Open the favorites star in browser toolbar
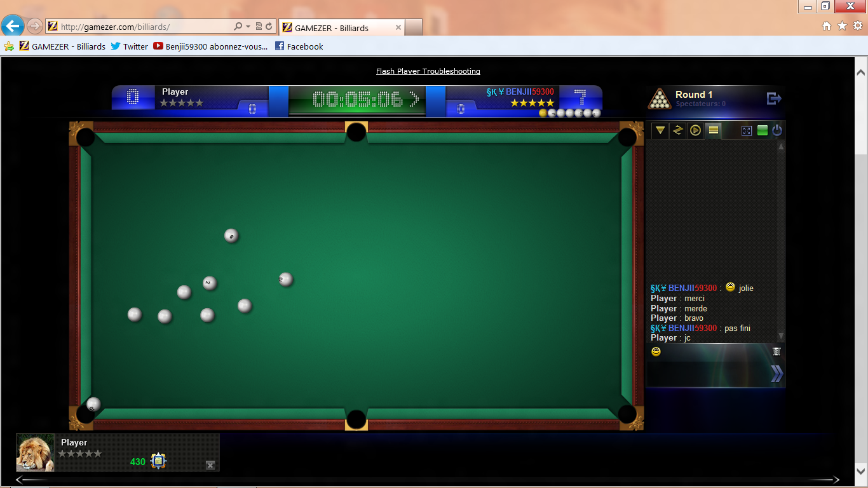The image size is (868, 488). coord(843,26)
